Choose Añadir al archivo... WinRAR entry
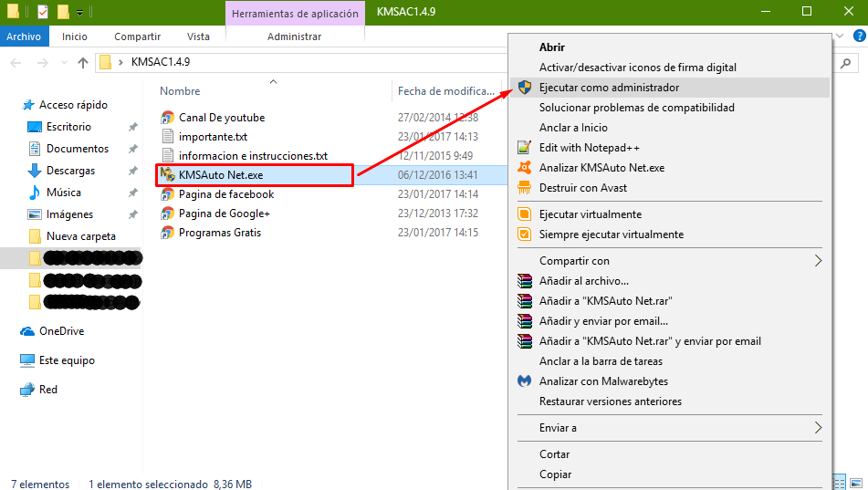 [x=670, y=281]
